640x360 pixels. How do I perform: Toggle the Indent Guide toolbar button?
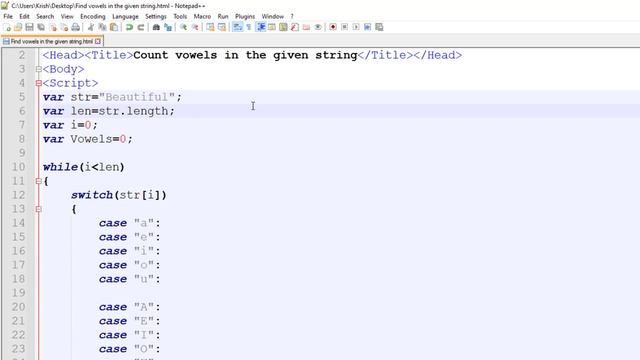(x=260, y=27)
